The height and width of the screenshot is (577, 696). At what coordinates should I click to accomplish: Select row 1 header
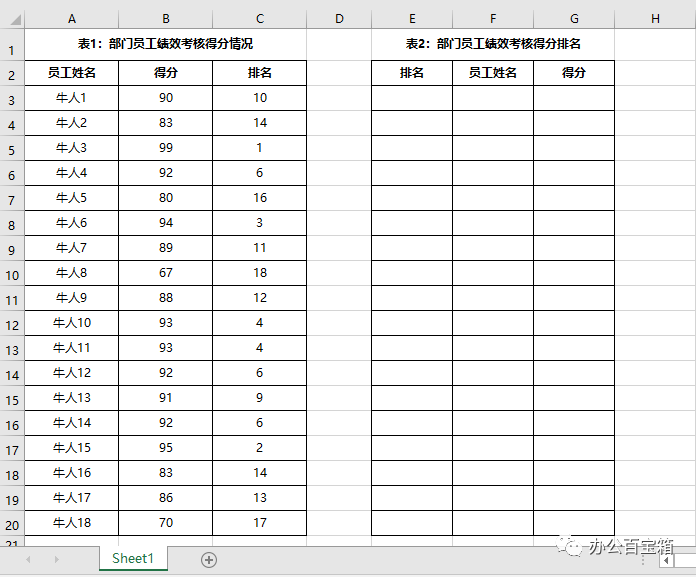[12, 44]
